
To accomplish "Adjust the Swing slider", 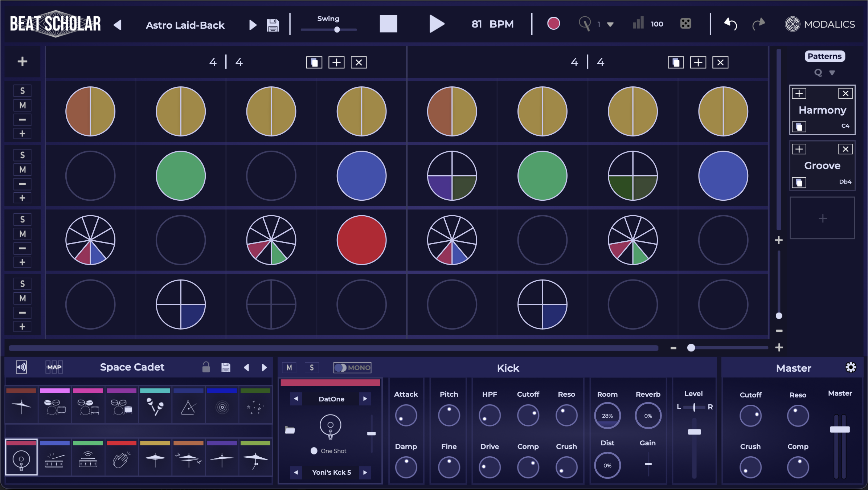I will (337, 30).
